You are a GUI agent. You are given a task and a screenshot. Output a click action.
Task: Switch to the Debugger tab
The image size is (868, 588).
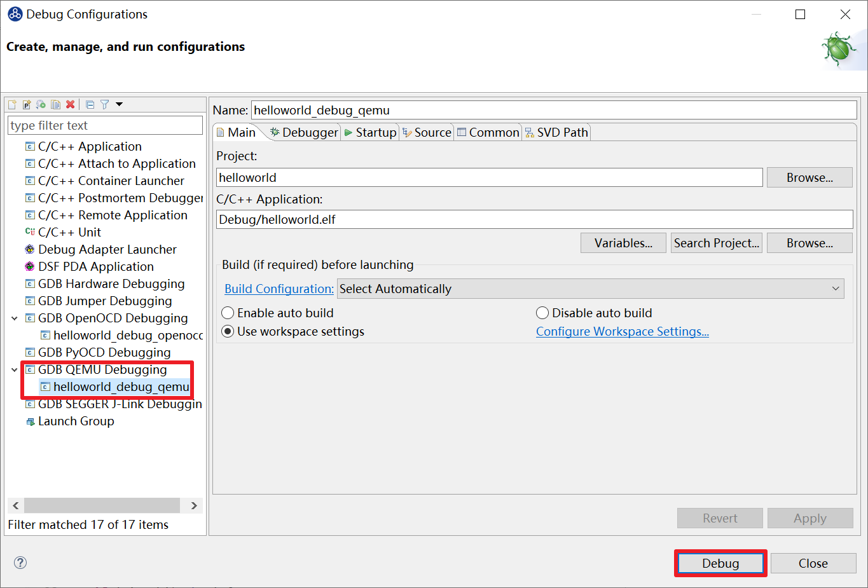304,132
